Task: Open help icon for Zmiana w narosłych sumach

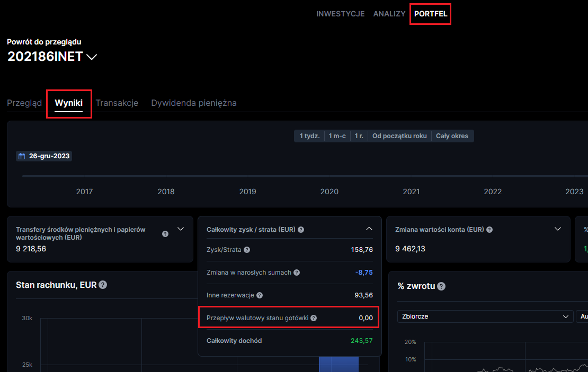Action: click(297, 273)
